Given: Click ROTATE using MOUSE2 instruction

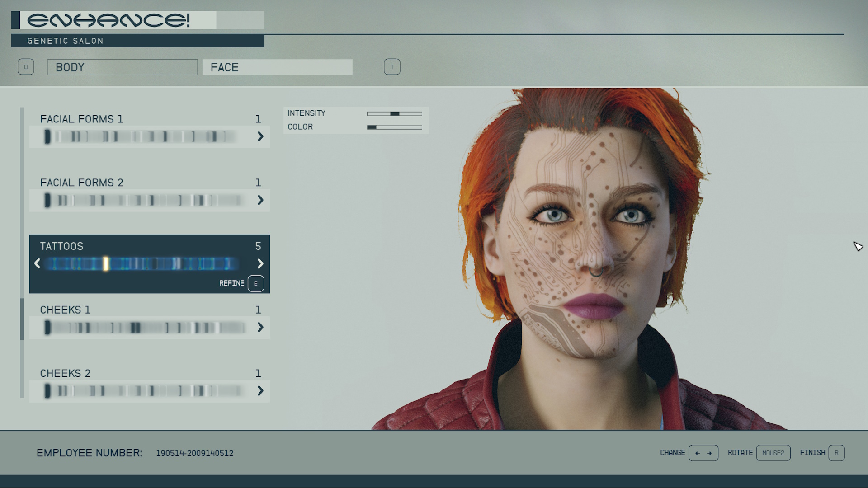Looking at the screenshot, I should [x=771, y=452].
